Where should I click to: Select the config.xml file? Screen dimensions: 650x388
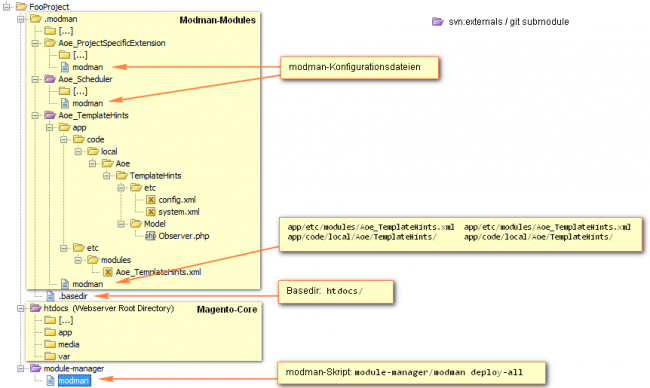[177, 200]
